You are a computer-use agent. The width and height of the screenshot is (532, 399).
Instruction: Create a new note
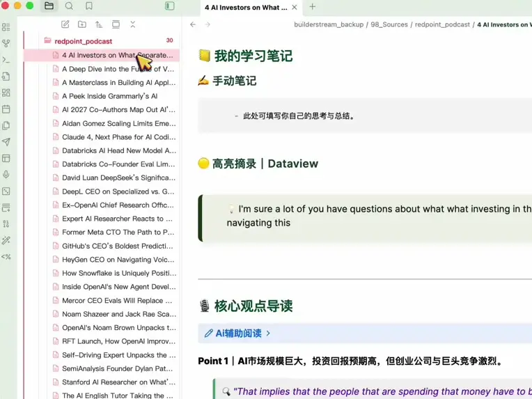pos(65,24)
